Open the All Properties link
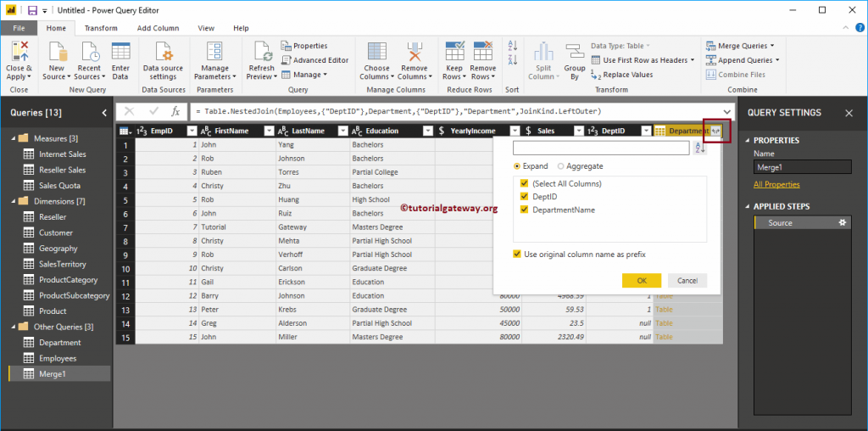Image resolution: width=868 pixels, height=431 pixels. tap(776, 184)
